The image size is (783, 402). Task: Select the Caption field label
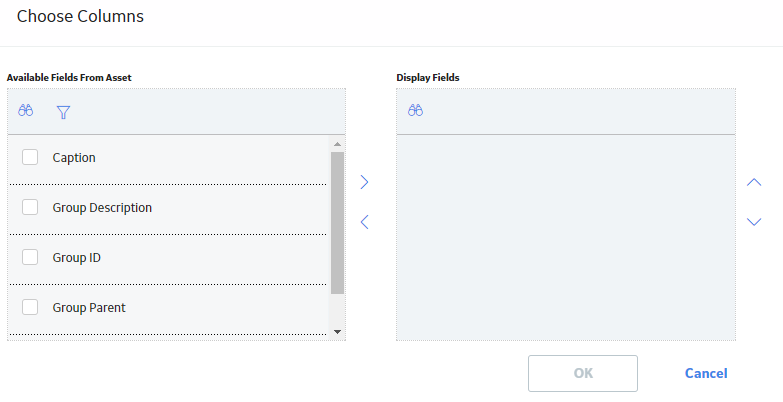coord(74,158)
